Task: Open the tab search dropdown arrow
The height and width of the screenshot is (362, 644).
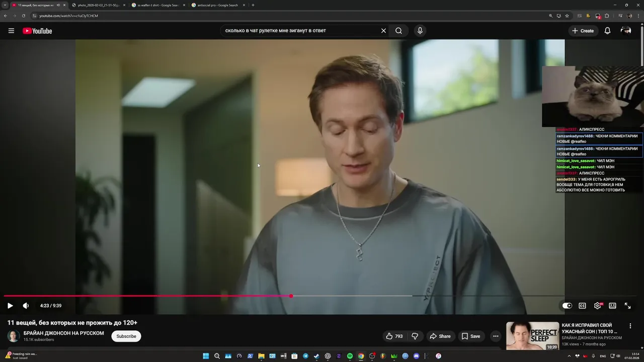Action: 5,5
